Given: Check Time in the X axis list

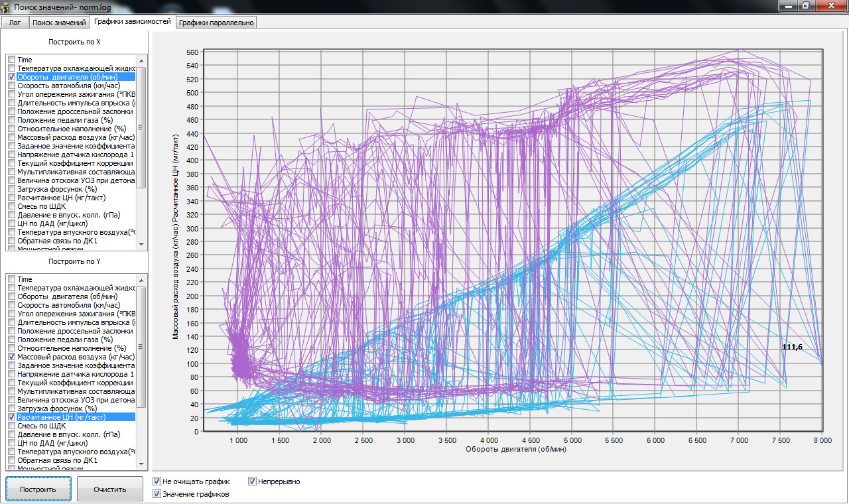Looking at the screenshot, I should 11,60.
